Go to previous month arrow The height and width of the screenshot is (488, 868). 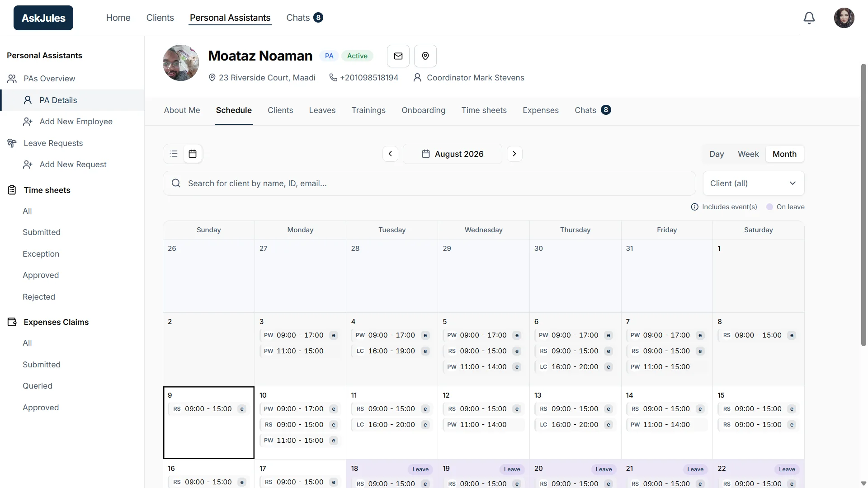[390, 154]
